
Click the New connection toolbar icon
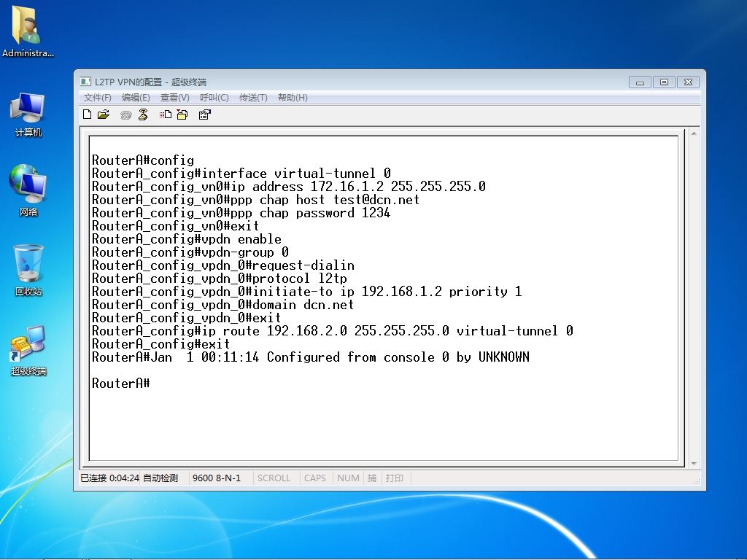tap(88, 114)
